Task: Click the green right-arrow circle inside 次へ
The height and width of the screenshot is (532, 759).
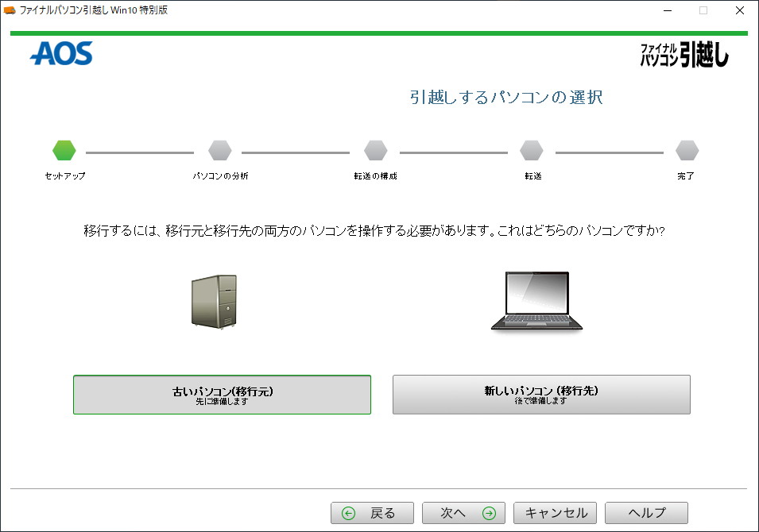Action: (490, 513)
